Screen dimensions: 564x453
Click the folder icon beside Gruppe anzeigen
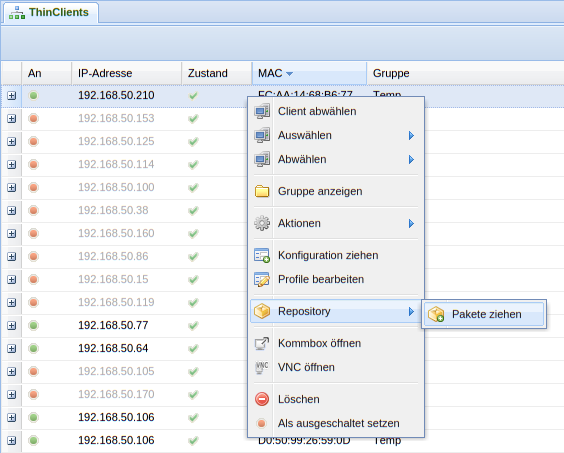point(262,191)
